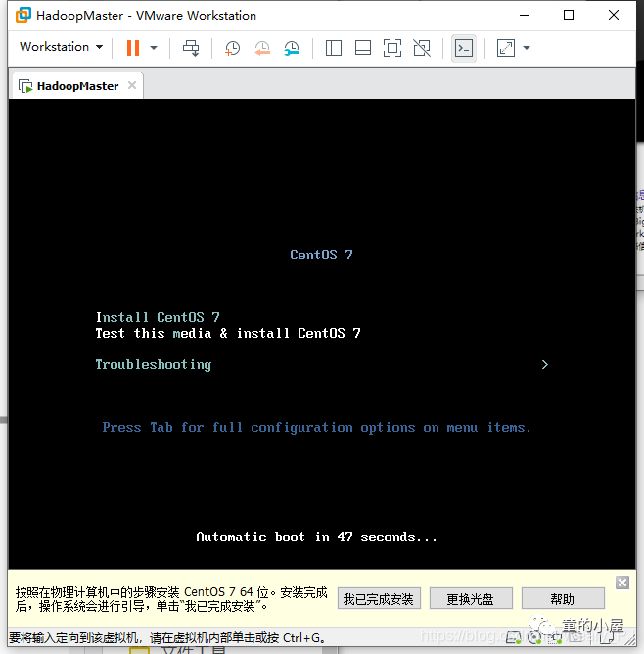The height and width of the screenshot is (654, 644).
Task: Click the 更换光盘 button
Action: tap(471, 599)
